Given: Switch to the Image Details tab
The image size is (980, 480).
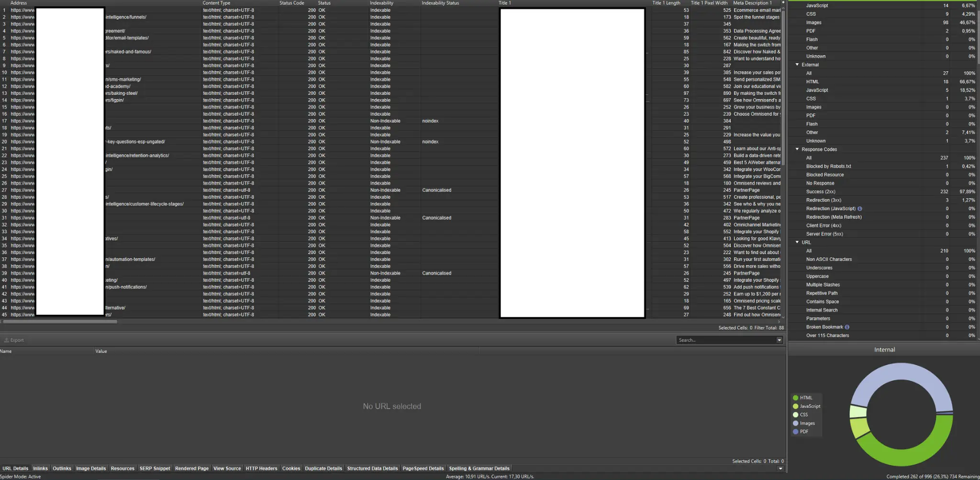Looking at the screenshot, I should [x=91, y=469].
